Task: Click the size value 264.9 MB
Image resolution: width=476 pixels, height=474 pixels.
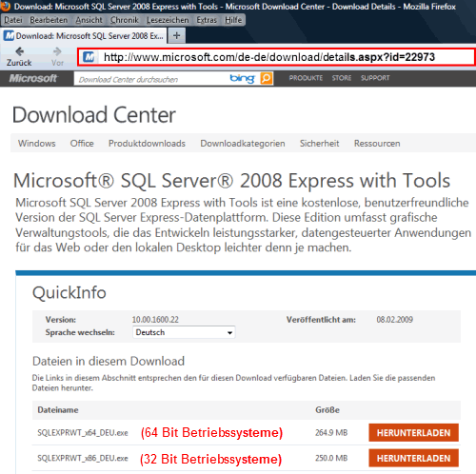Action: point(331,433)
